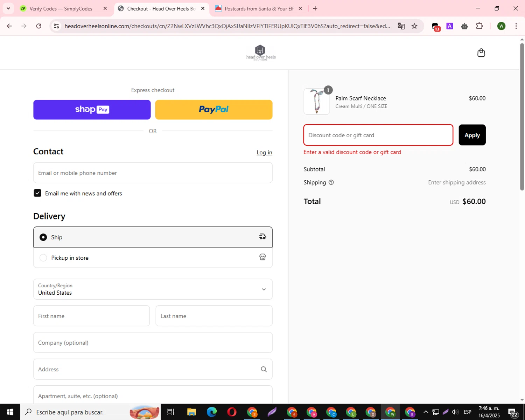Viewport: 525px width, 420px height.
Task: Select Pickup in store option
Action: [153, 258]
